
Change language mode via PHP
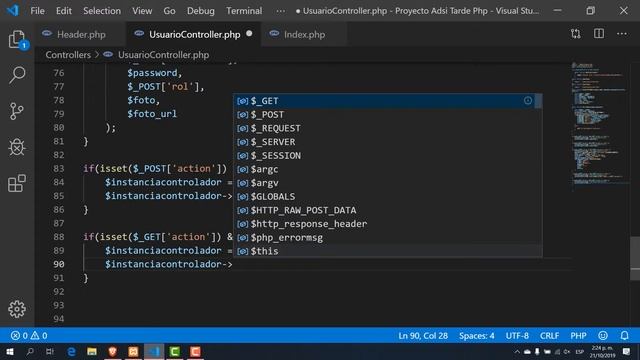[x=578, y=336]
